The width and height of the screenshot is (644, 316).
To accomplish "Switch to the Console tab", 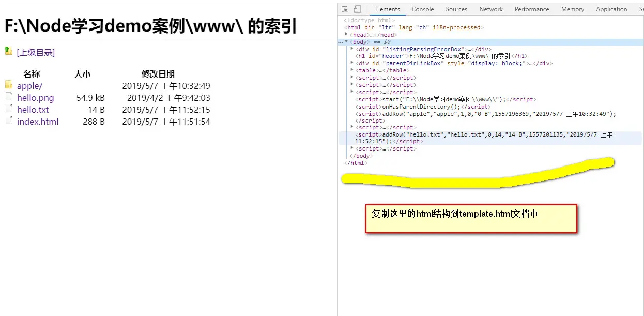I will click(423, 9).
